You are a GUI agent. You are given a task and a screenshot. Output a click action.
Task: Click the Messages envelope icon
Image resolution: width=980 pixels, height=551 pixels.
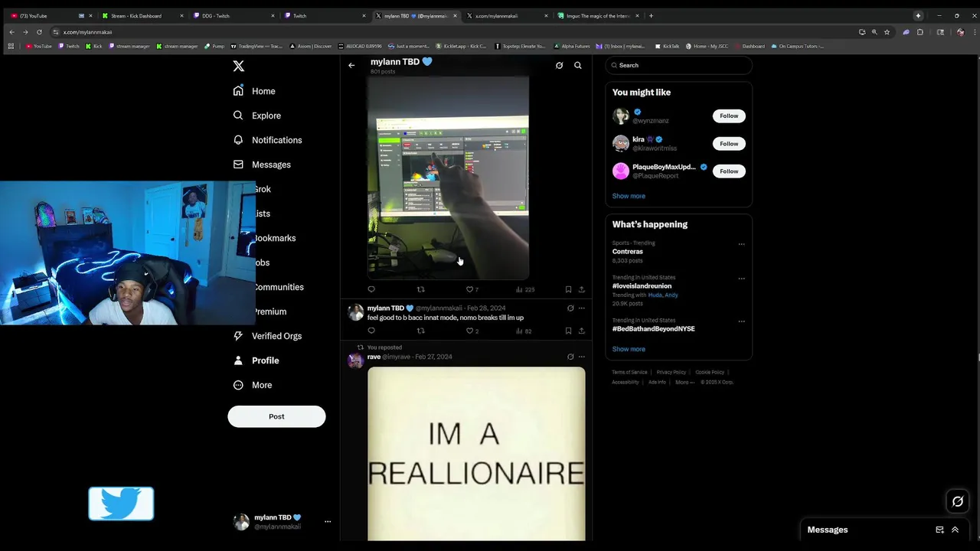238,165
